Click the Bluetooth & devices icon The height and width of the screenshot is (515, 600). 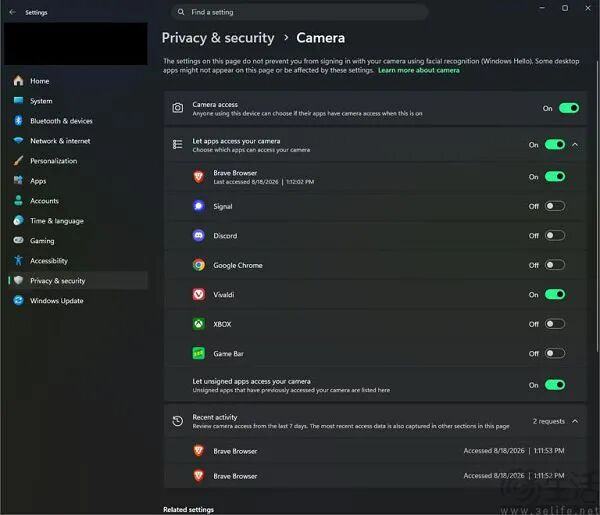pyautogui.click(x=18, y=121)
